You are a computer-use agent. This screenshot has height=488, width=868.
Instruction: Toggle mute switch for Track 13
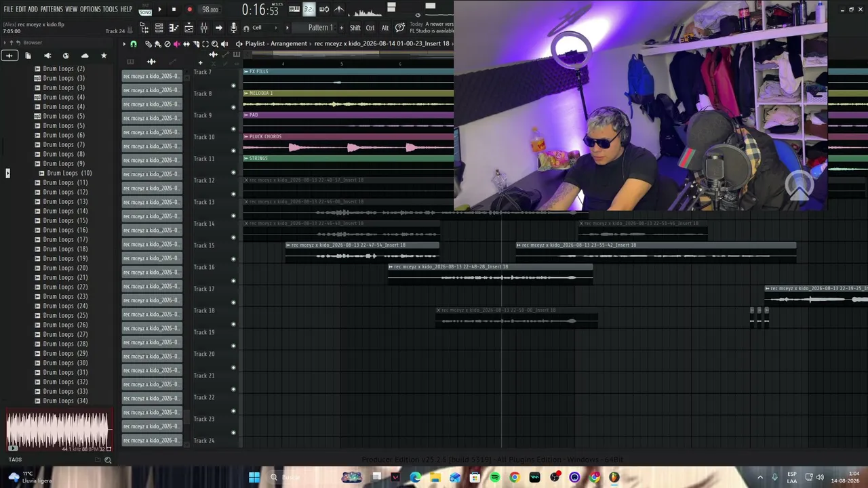pyautogui.click(x=234, y=216)
